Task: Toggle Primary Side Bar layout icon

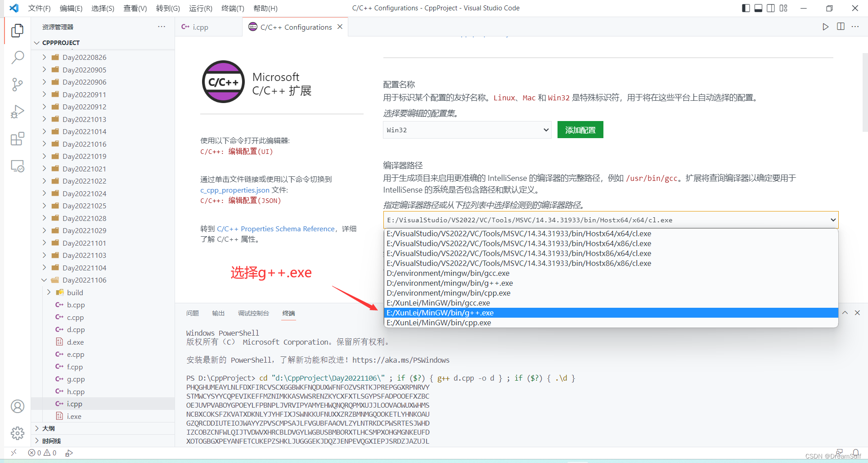Action: [746, 8]
